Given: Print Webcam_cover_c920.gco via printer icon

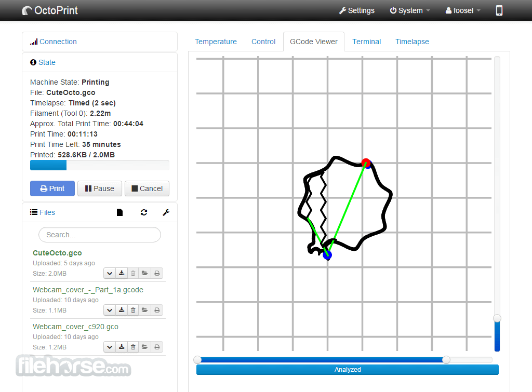Looking at the screenshot, I should point(157,347).
